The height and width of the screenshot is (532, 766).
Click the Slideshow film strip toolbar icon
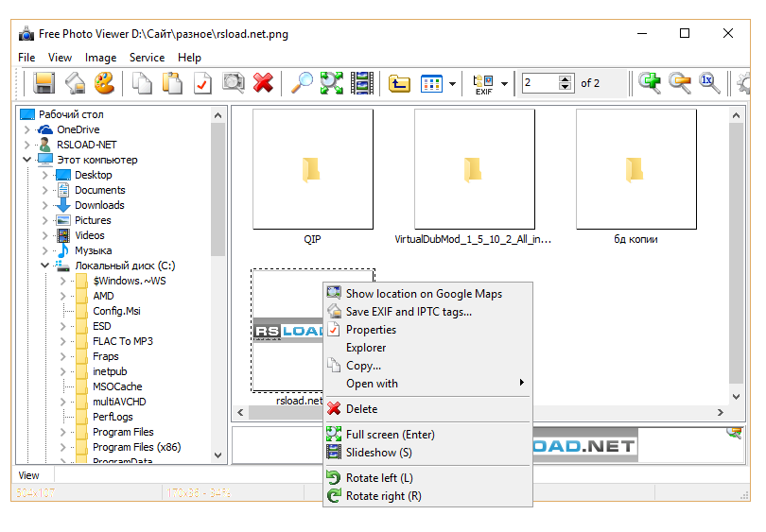click(362, 83)
